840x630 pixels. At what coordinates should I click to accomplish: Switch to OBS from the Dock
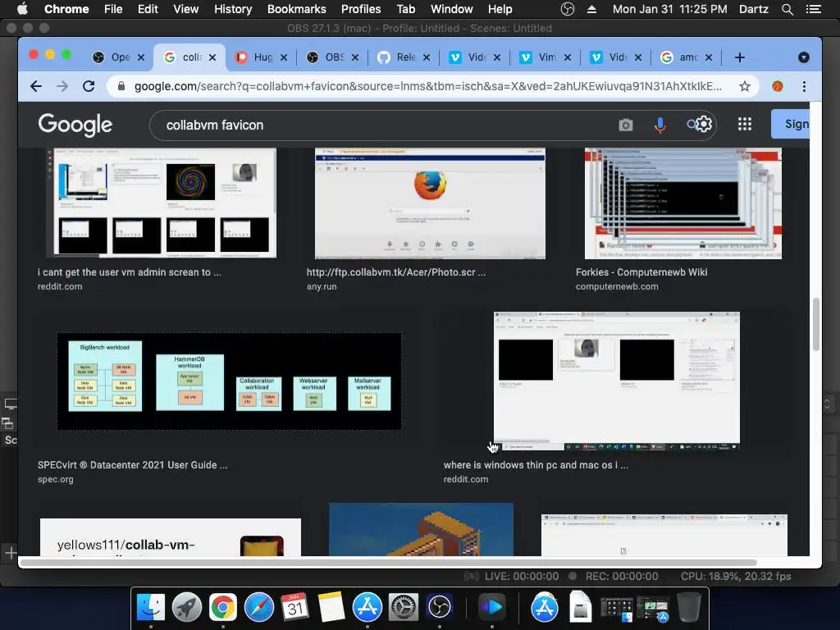[x=440, y=607]
